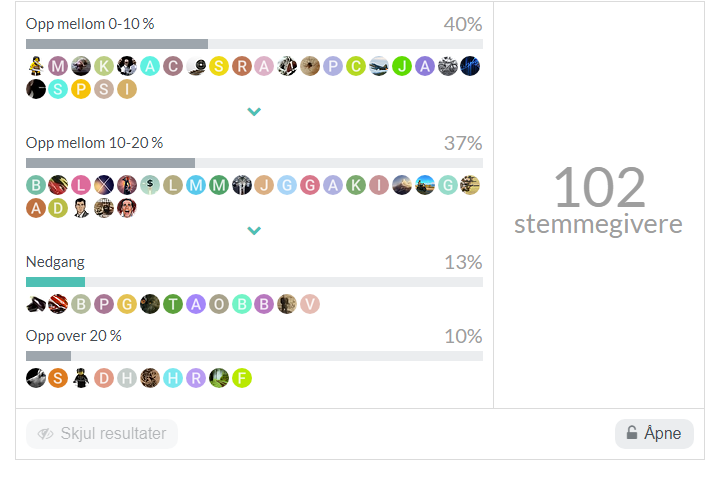Select the Opp over 20 % option label

74,336
